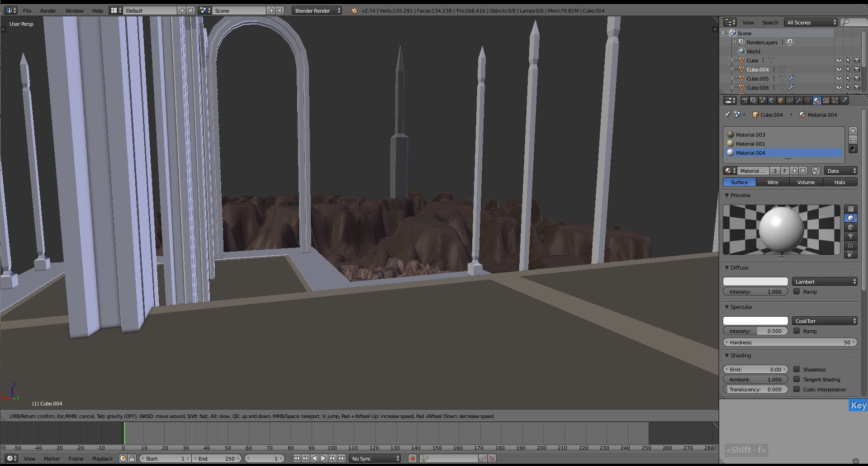
Task: Open the Lambert diffuse shader dropdown
Action: pyautogui.click(x=825, y=281)
